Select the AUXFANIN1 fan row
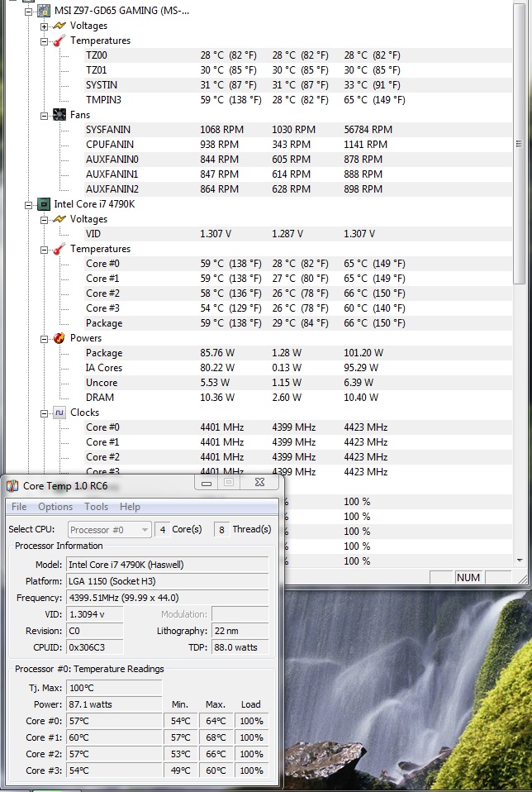Viewport: 532px width, 792px height. click(297, 174)
